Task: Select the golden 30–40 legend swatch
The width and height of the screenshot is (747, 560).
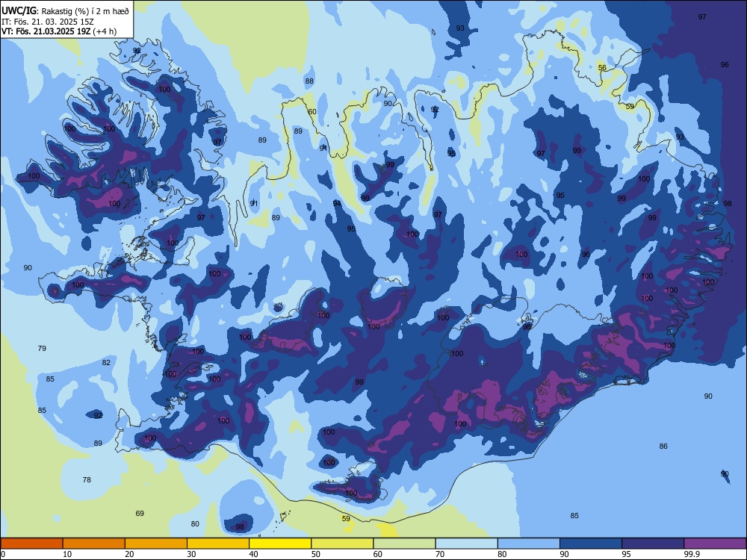Action: click(218, 544)
